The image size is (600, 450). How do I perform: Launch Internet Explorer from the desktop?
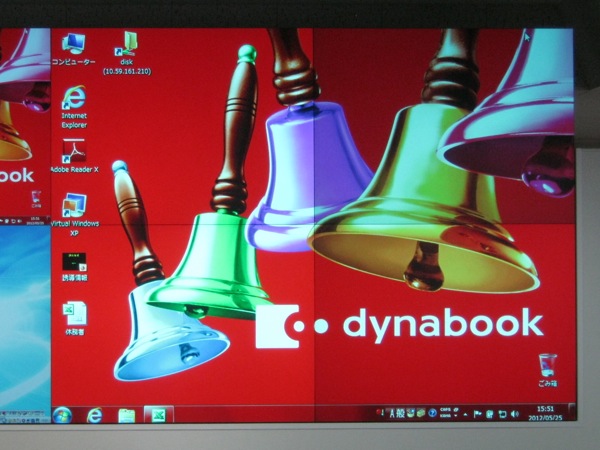click(x=73, y=99)
